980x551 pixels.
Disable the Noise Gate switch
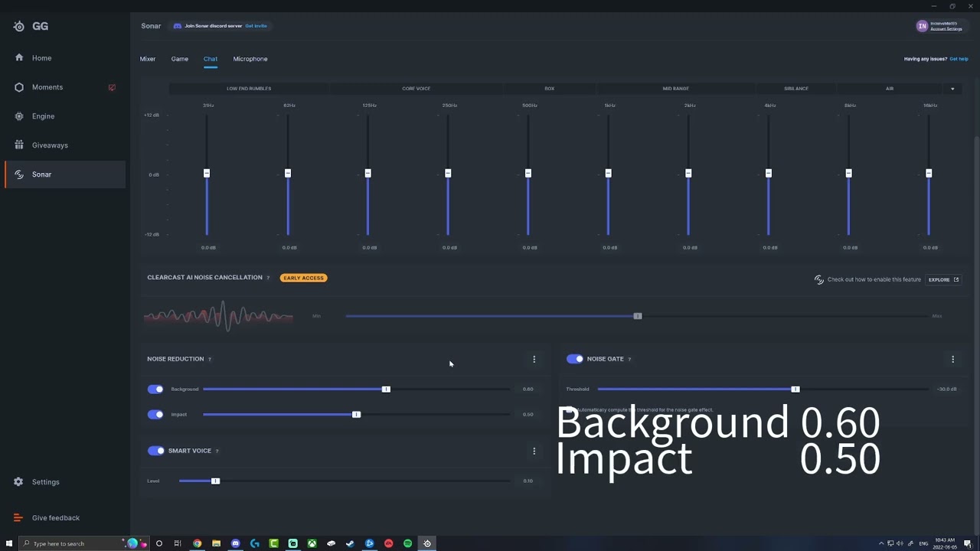click(574, 359)
